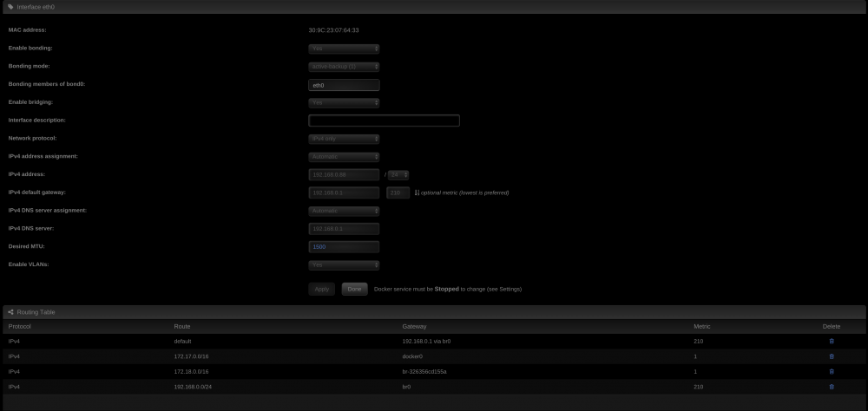Click the br-326356cd155a gateway cell
The image size is (868, 411).
tap(424, 372)
